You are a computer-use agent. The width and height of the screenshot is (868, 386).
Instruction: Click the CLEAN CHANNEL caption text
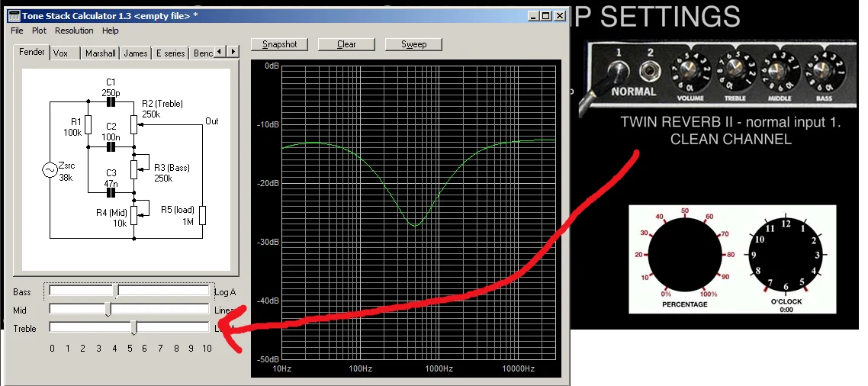tap(731, 139)
